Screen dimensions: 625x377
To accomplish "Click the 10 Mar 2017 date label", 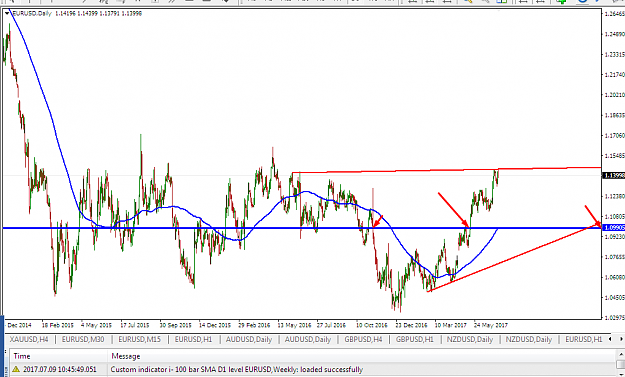I will tap(451, 325).
